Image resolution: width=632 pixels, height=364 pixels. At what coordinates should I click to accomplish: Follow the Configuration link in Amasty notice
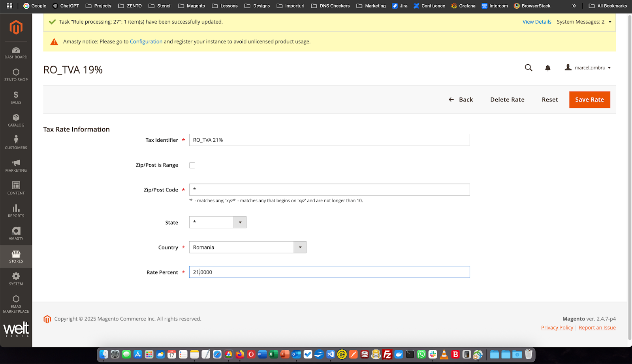click(x=146, y=41)
